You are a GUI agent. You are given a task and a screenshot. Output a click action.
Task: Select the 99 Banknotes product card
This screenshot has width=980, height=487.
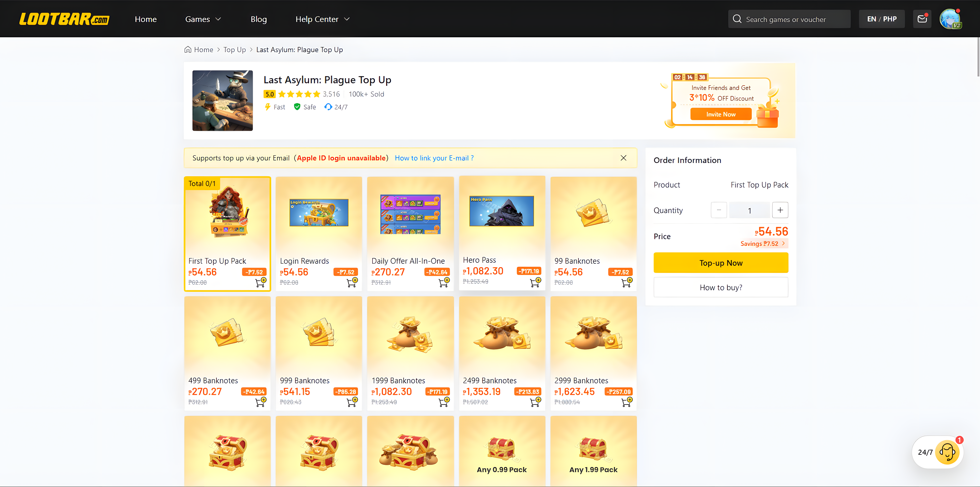click(x=594, y=234)
